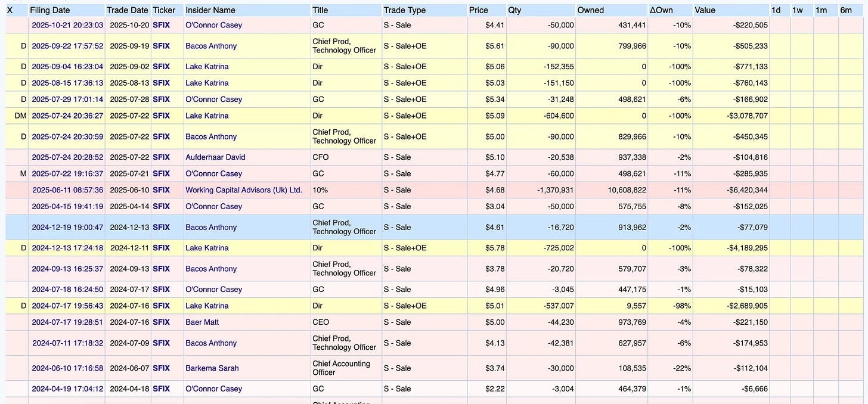Open the 2025-10-21 20:23:03 filing link
The width and height of the screenshot is (868, 404).
coord(67,25)
